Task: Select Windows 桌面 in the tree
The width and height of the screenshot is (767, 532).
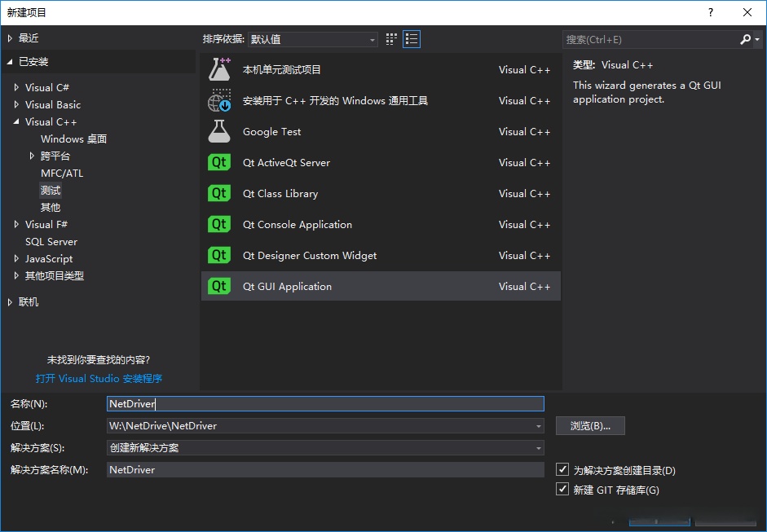Action: [x=74, y=138]
